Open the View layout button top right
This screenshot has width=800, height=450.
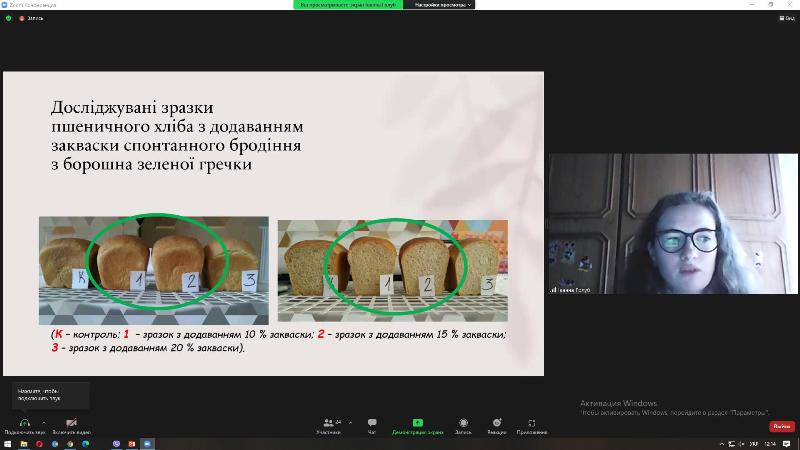787,18
